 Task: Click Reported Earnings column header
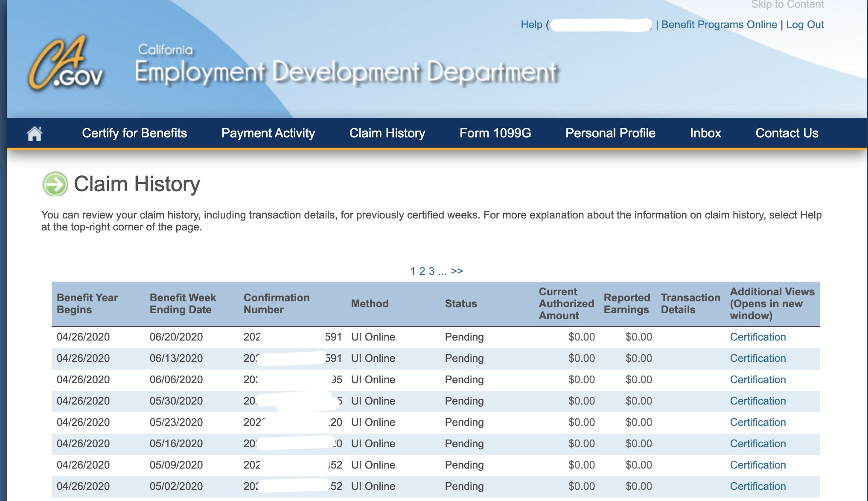click(x=626, y=303)
